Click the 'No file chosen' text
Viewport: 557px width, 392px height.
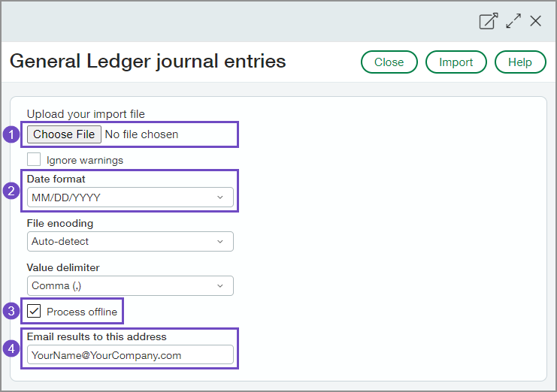pos(141,134)
